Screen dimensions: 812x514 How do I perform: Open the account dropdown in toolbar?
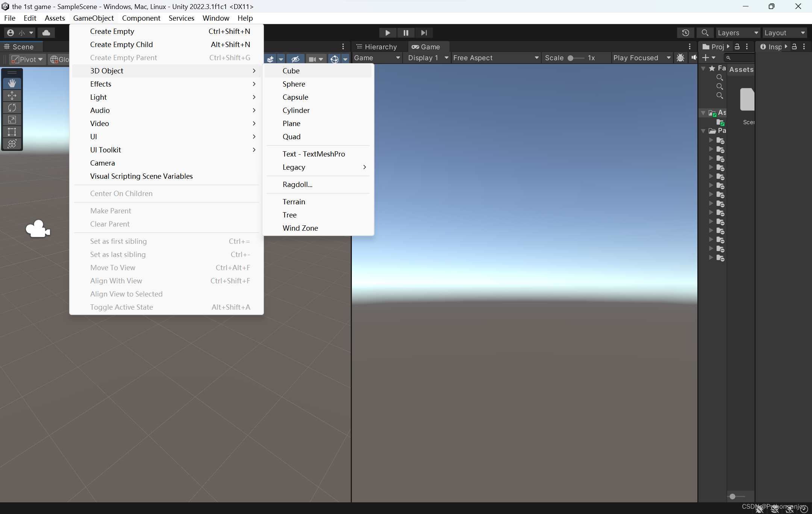click(x=20, y=33)
